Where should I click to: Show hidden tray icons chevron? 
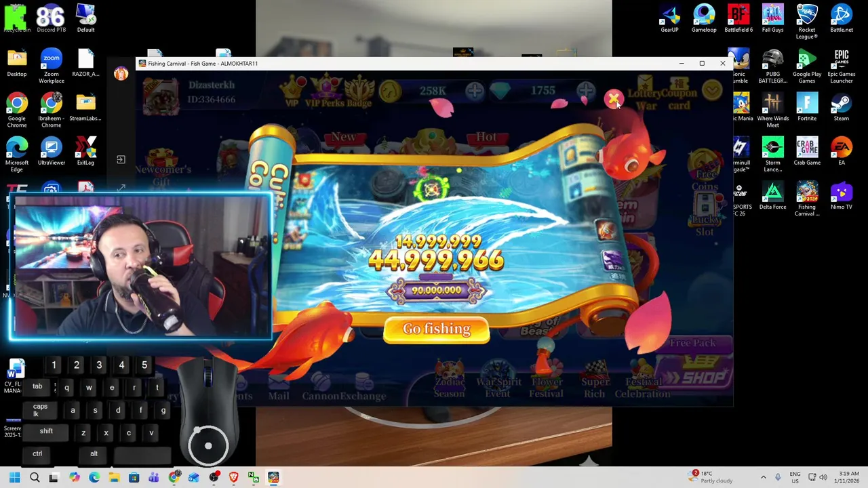763,477
